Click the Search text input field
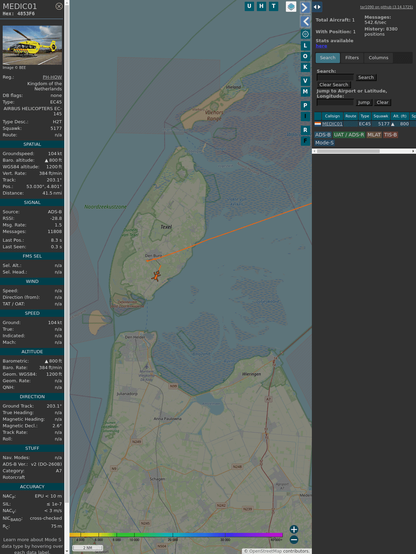 click(x=335, y=77)
